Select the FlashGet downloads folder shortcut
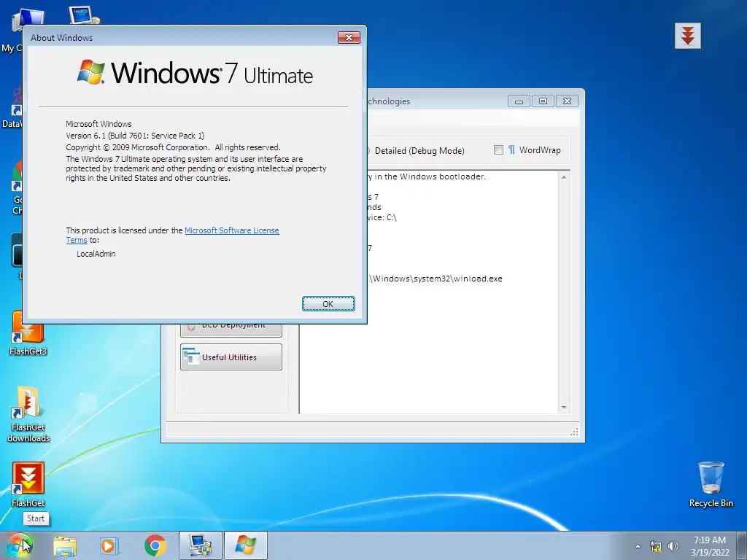This screenshot has width=747, height=560. click(x=28, y=414)
